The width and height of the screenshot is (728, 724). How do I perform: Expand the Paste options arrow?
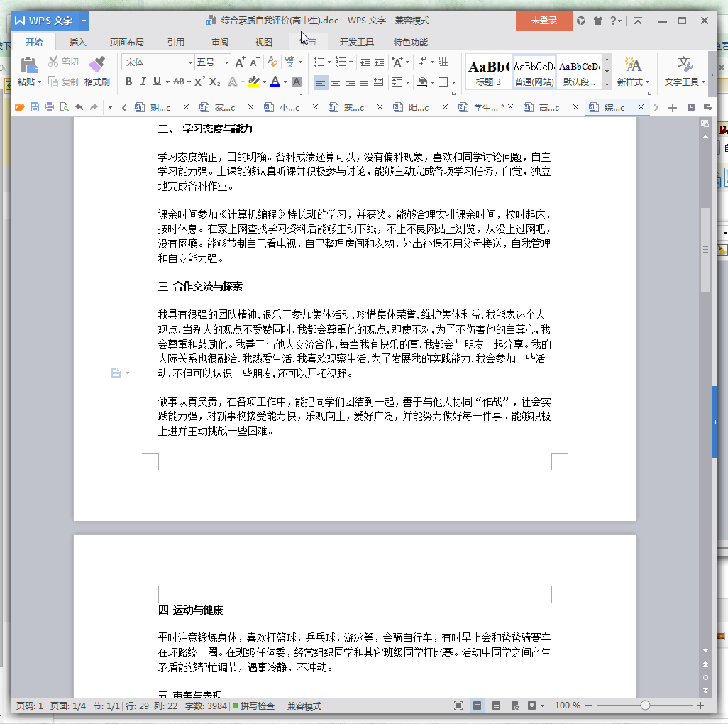tap(39, 82)
